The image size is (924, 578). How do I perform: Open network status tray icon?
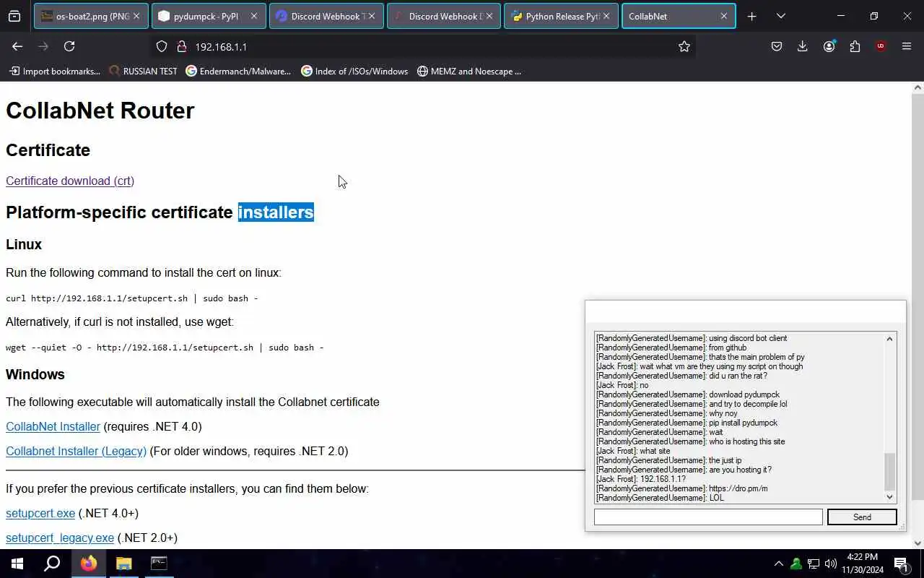[813, 564]
